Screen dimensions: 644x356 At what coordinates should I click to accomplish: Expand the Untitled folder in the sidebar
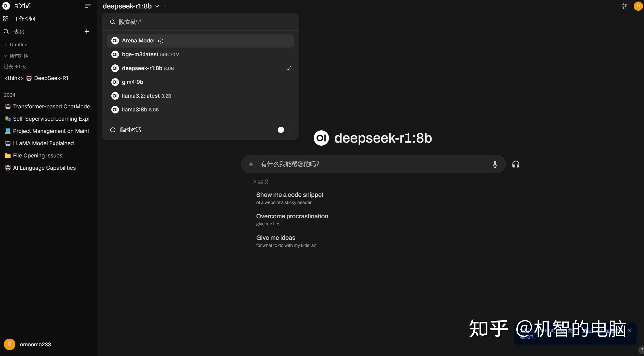click(5, 44)
